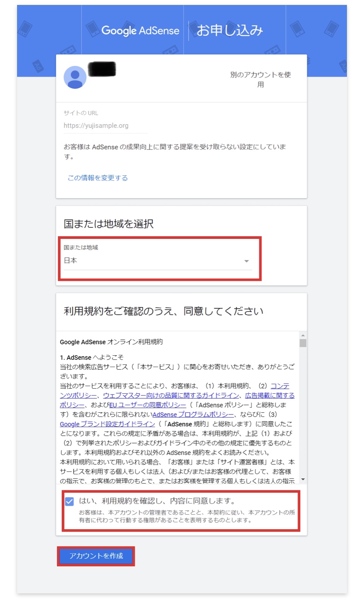Click the お申し込み header title

(x=230, y=30)
